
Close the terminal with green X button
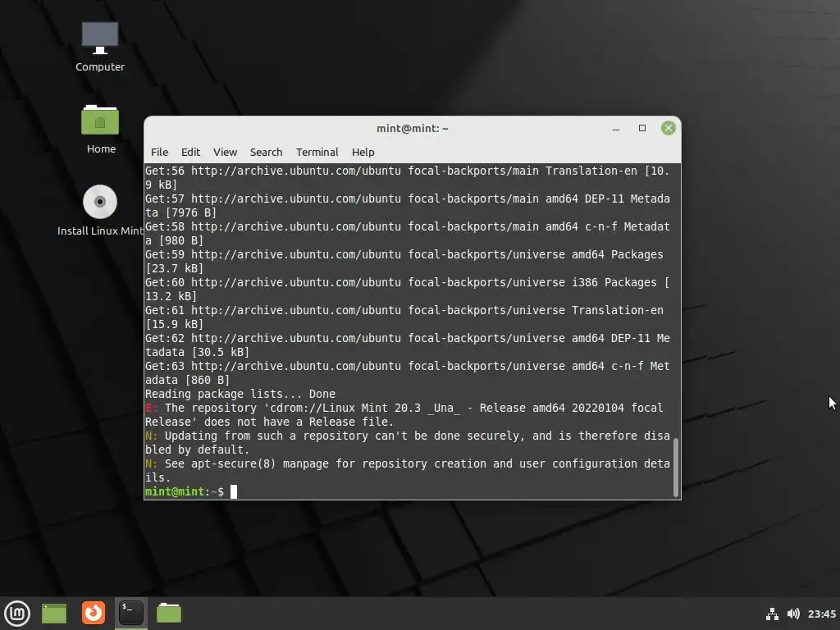pyautogui.click(x=668, y=128)
